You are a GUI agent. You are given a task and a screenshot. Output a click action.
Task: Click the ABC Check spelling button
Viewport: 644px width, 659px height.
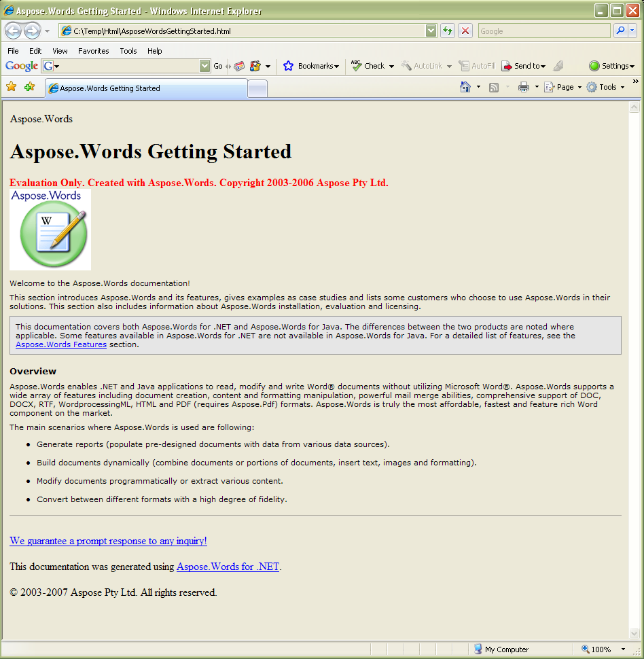[368, 66]
